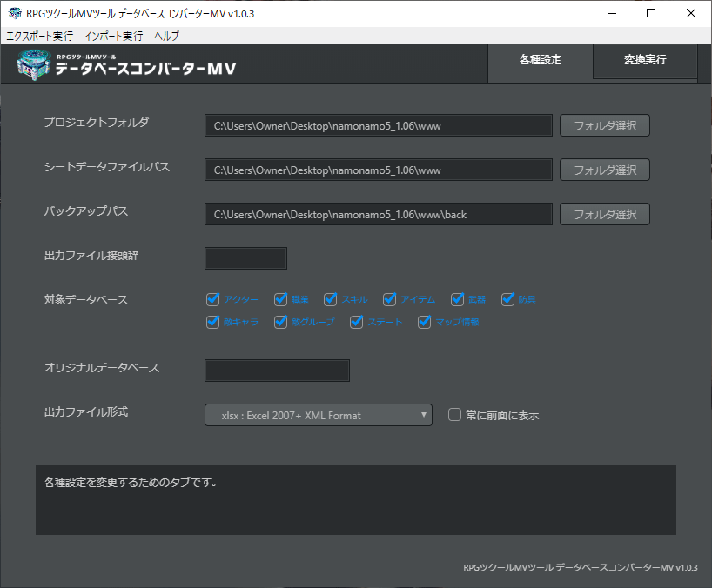Open the インポート実行 menu

(114, 36)
